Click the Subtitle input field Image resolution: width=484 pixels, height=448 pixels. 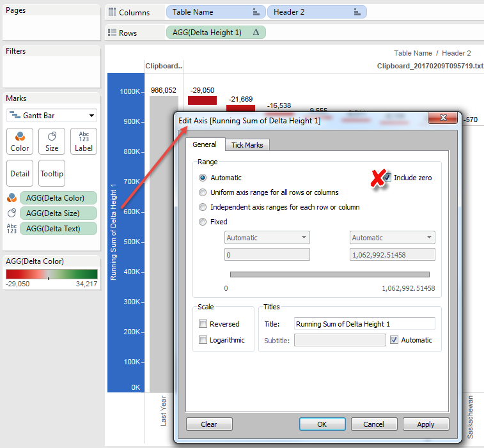pyautogui.click(x=340, y=340)
